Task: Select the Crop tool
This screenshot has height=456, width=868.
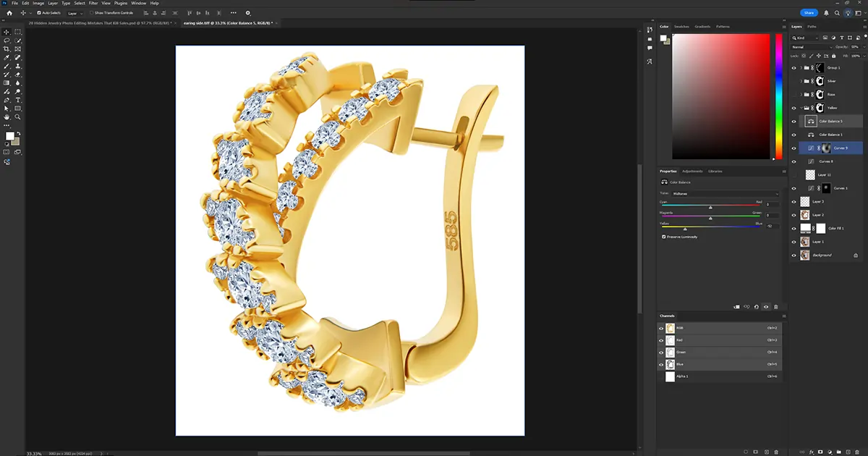Action: click(7, 48)
